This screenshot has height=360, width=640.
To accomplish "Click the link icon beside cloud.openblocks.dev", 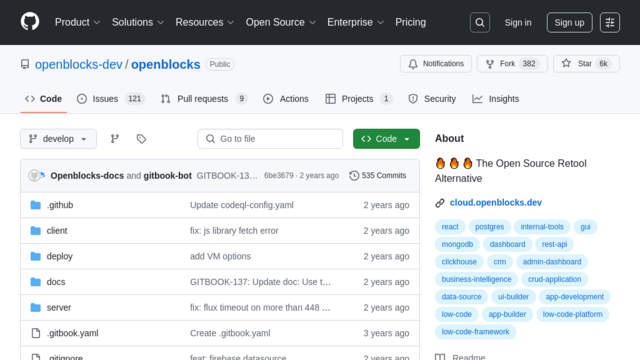I will coord(440,203).
